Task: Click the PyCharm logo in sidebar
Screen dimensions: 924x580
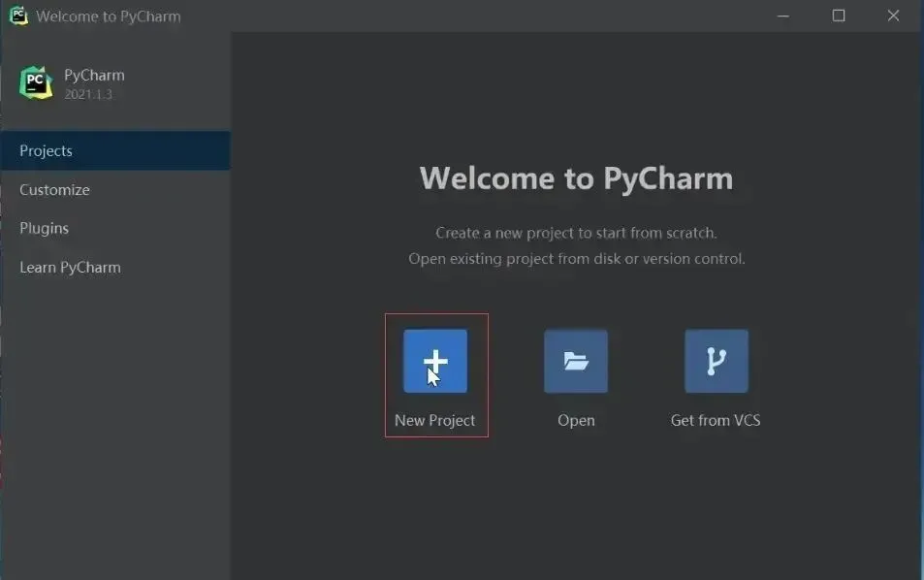Action: [x=36, y=82]
